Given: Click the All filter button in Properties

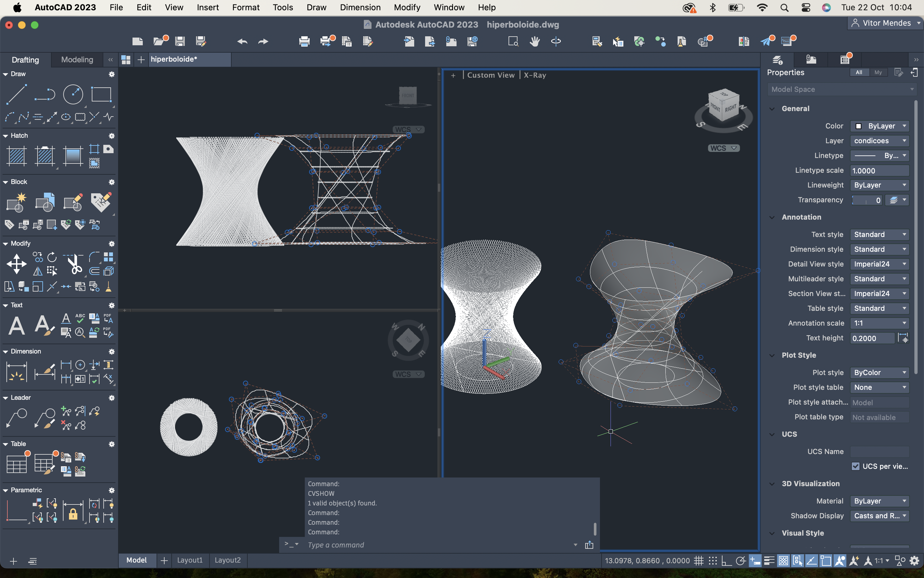Looking at the screenshot, I should (x=859, y=72).
